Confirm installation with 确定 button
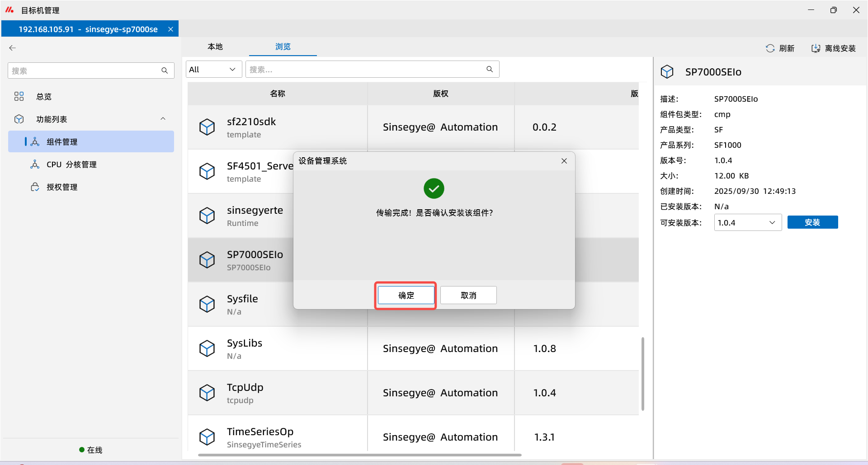Viewport: 868px width, 465px height. point(406,295)
